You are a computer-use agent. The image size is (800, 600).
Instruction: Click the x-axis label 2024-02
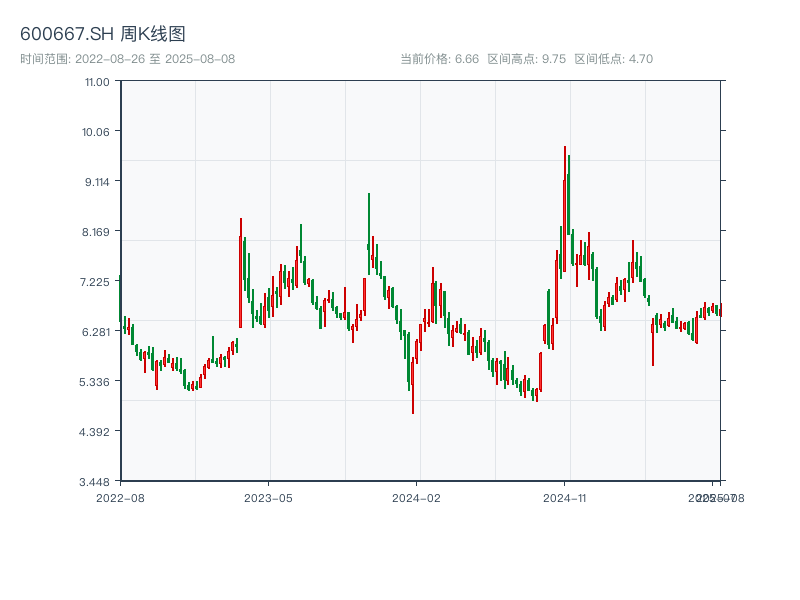coord(416,498)
